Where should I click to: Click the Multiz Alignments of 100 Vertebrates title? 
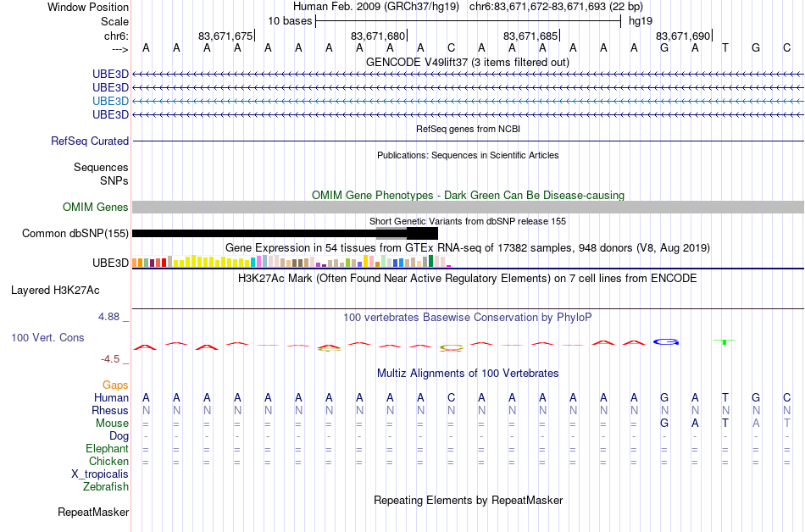tap(468, 373)
